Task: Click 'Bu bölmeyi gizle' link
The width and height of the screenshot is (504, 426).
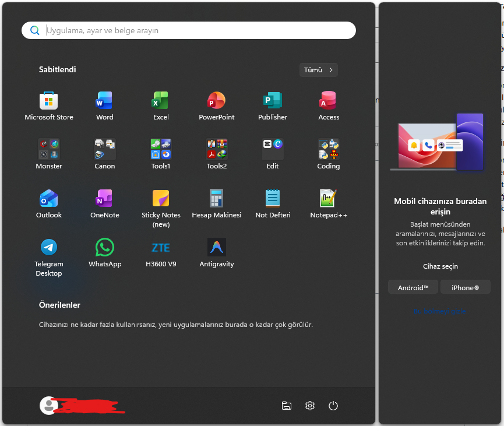Action: (440, 311)
